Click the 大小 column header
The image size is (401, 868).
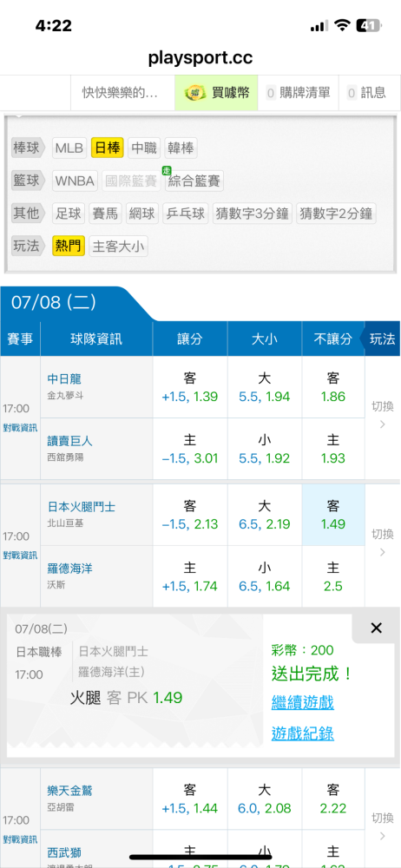point(265,339)
